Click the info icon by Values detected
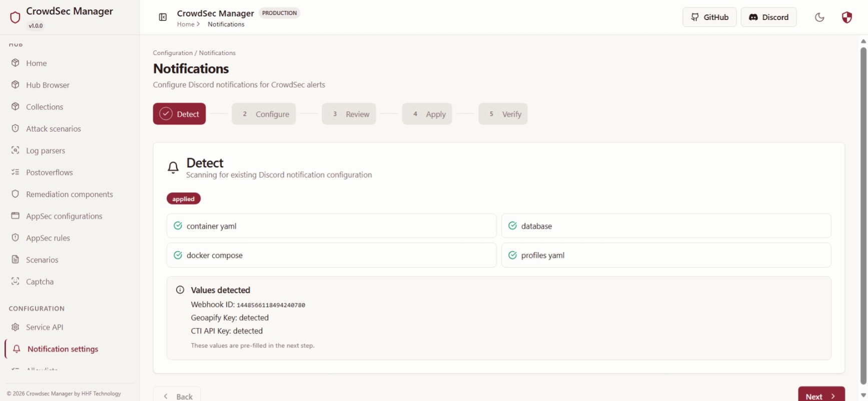The height and width of the screenshot is (401, 868). 180,290
